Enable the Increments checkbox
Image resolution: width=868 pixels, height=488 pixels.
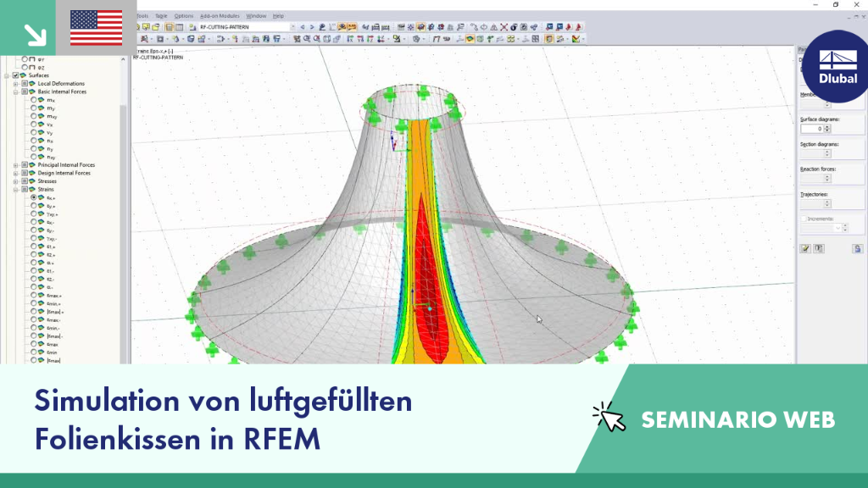click(x=804, y=219)
